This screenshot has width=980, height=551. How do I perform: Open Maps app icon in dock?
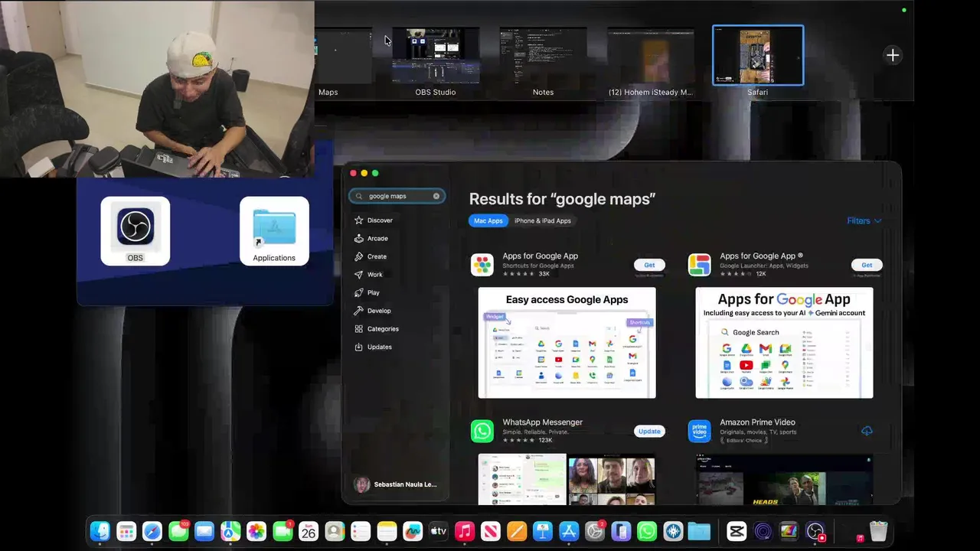(x=230, y=531)
